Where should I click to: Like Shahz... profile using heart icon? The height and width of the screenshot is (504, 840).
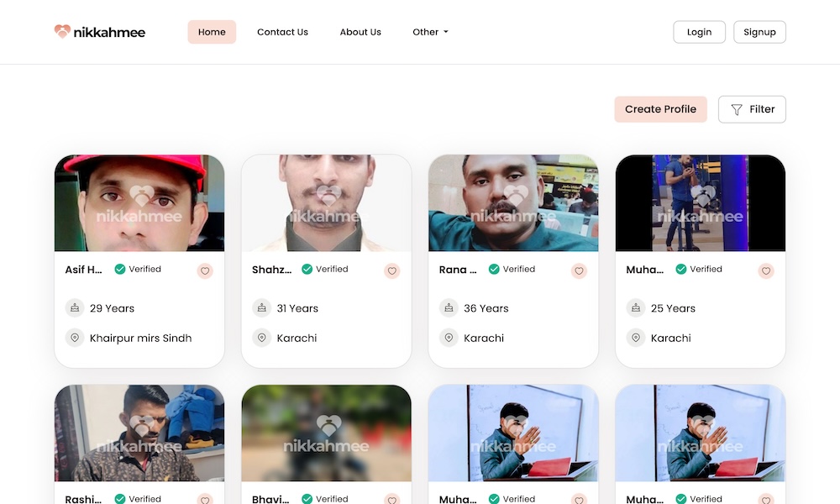click(x=392, y=270)
